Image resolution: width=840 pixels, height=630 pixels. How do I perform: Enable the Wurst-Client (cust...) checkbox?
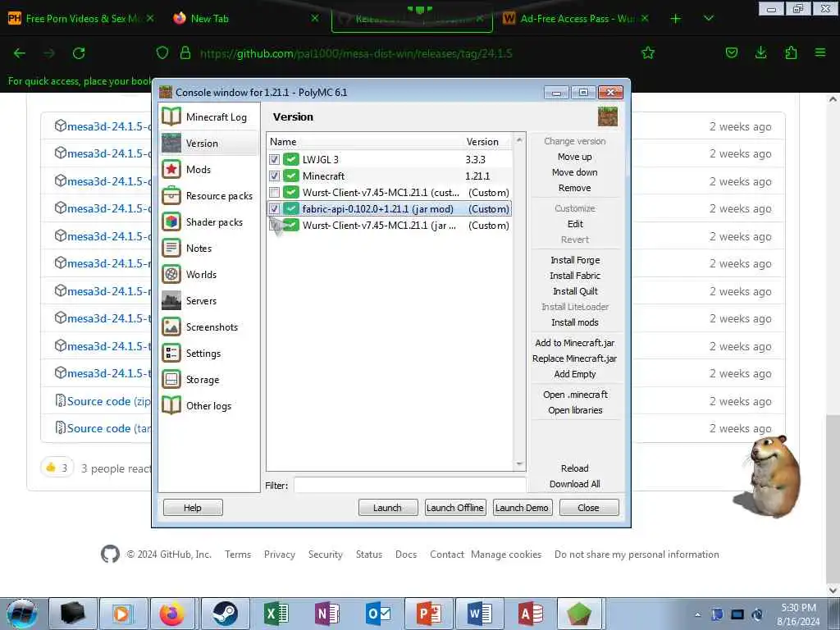(274, 192)
